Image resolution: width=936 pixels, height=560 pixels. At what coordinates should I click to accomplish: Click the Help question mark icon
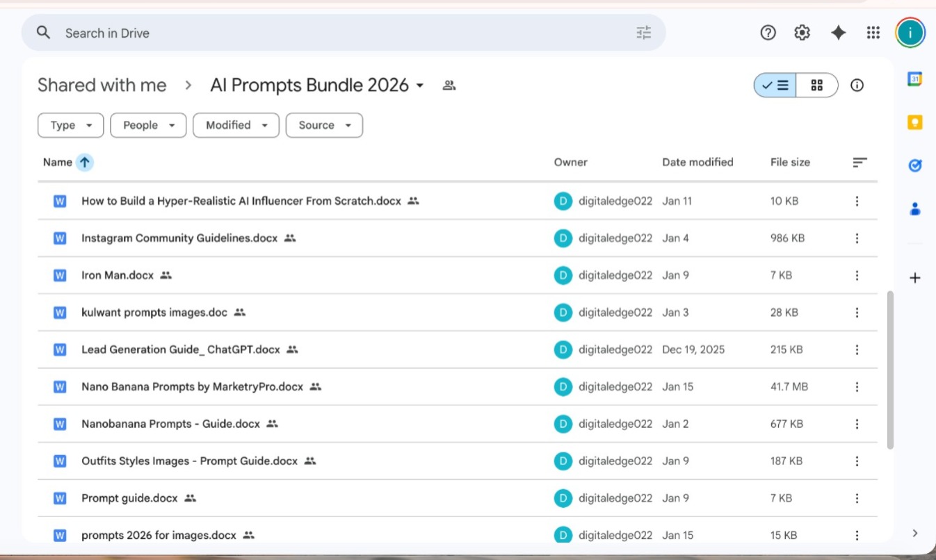pos(768,33)
